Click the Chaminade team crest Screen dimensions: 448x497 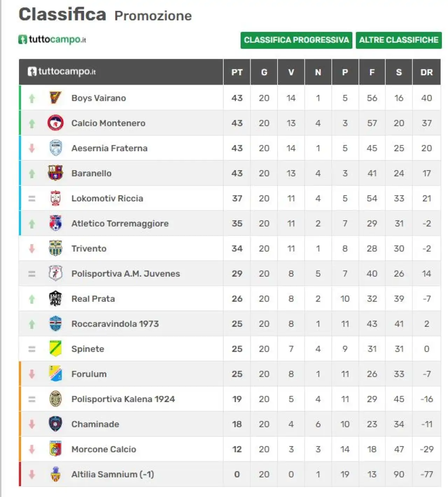(x=55, y=424)
